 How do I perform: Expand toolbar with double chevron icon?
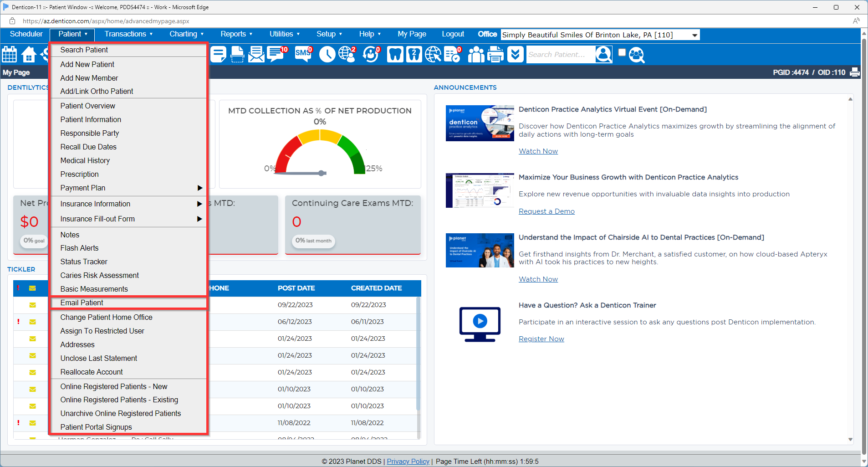(515, 55)
